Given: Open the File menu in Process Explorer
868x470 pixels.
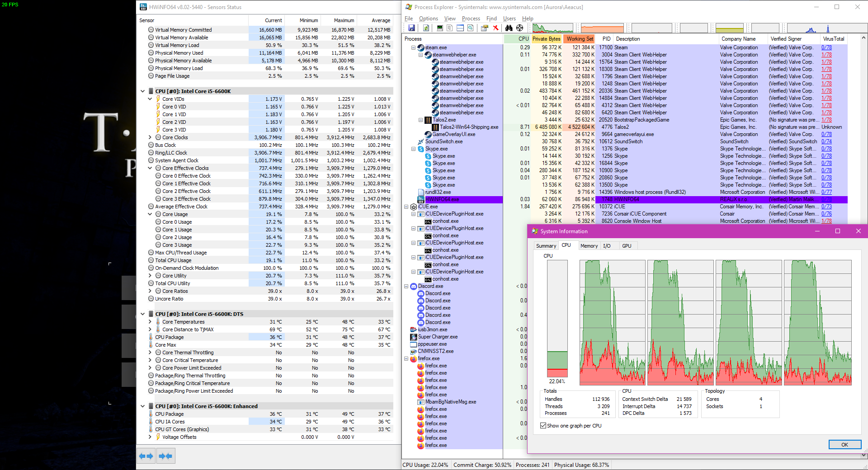Looking at the screenshot, I should coord(409,19).
